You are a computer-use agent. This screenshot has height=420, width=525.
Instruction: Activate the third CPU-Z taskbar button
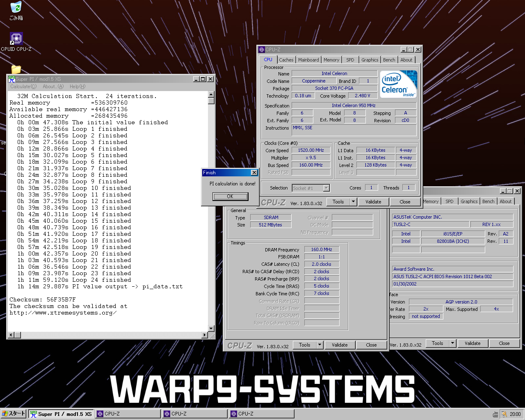262,414
